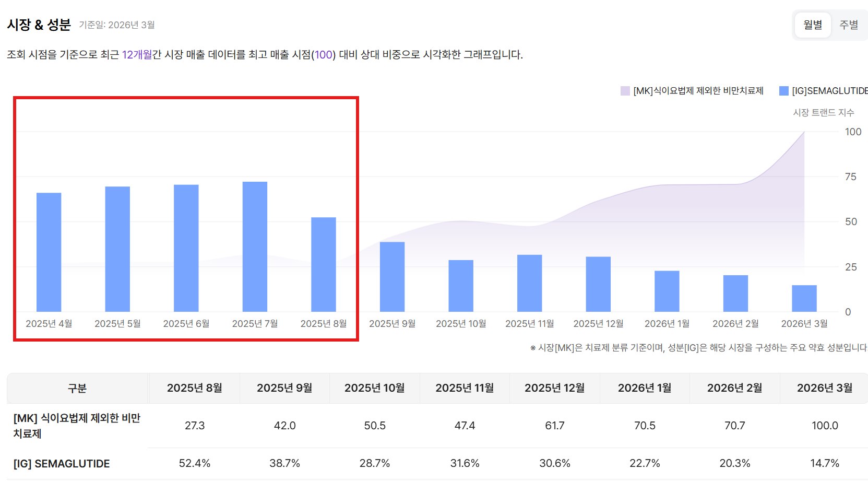The width and height of the screenshot is (868, 481).
Task: Click the 100.0 value in the table
Action: point(824,426)
